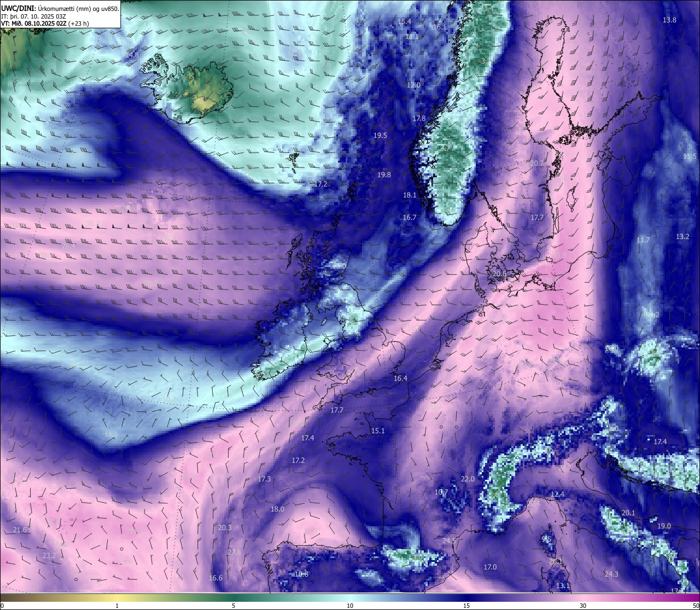The image size is (700, 610).
Task: Click the 23.2 value at the lower left
Action: coord(49,555)
